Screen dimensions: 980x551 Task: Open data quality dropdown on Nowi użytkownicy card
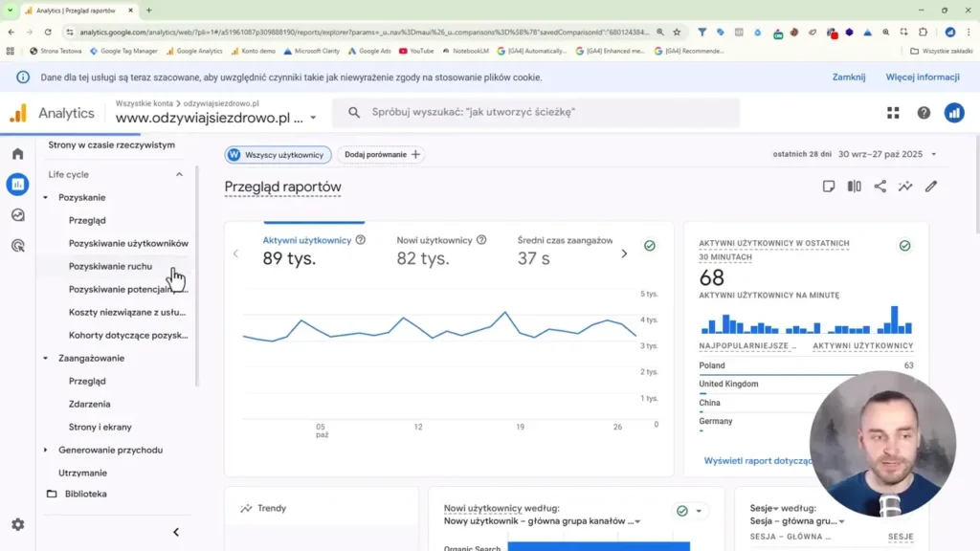click(699, 511)
